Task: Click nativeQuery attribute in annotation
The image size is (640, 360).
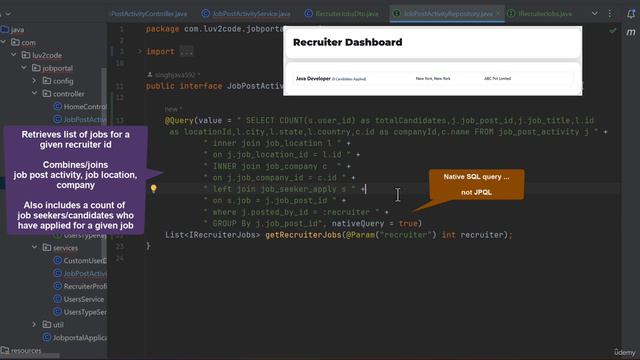Action: [x=358, y=223]
